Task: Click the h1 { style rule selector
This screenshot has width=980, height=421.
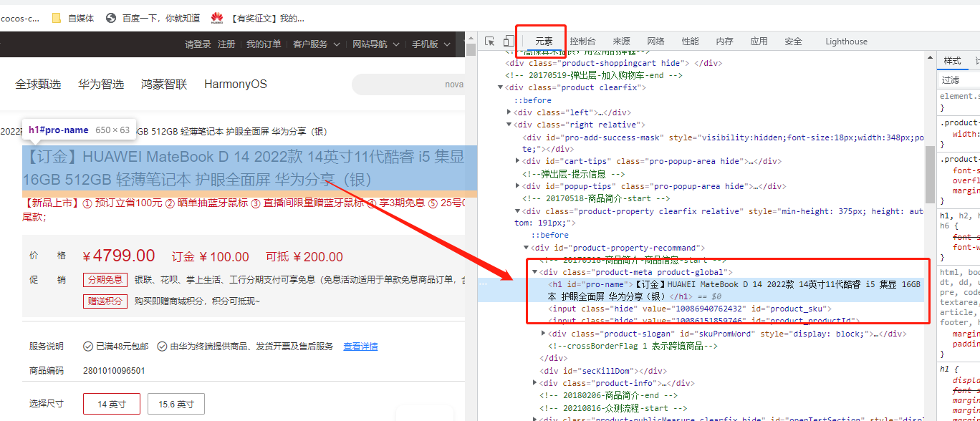Action: (948, 369)
